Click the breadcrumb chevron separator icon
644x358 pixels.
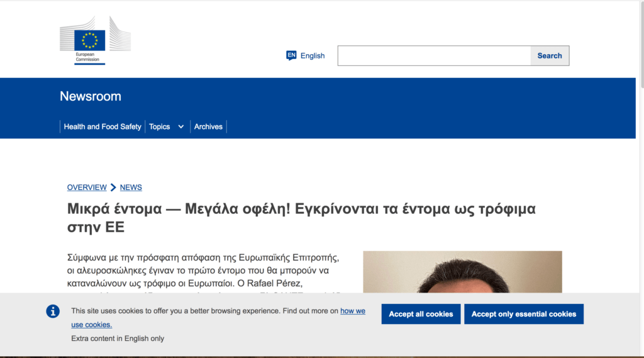coord(113,187)
